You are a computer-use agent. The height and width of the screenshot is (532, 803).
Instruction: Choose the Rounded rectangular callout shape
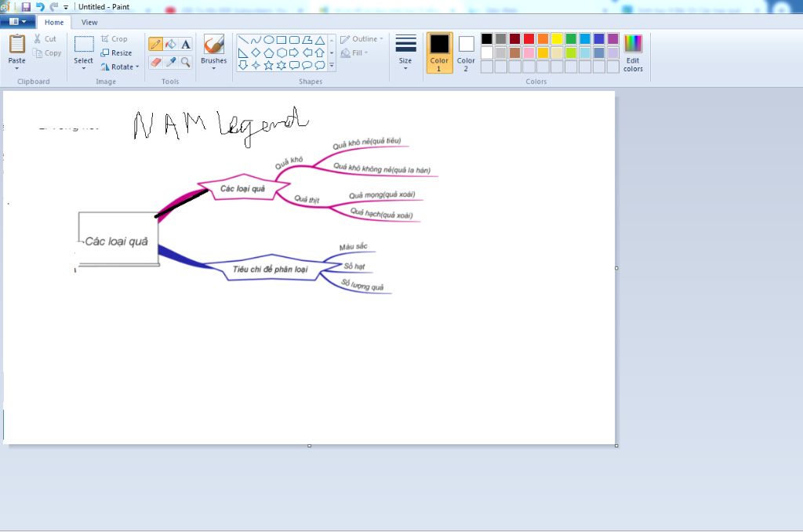tap(294, 65)
